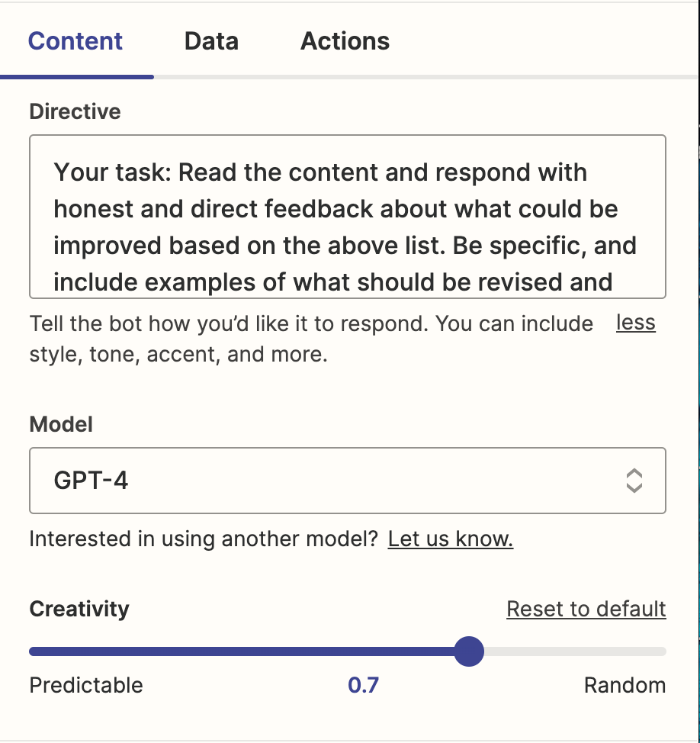Screen dimensions: 700x743
Task: Switch to the Actions tab
Action: pyautogui.click(x=345, y=41)
